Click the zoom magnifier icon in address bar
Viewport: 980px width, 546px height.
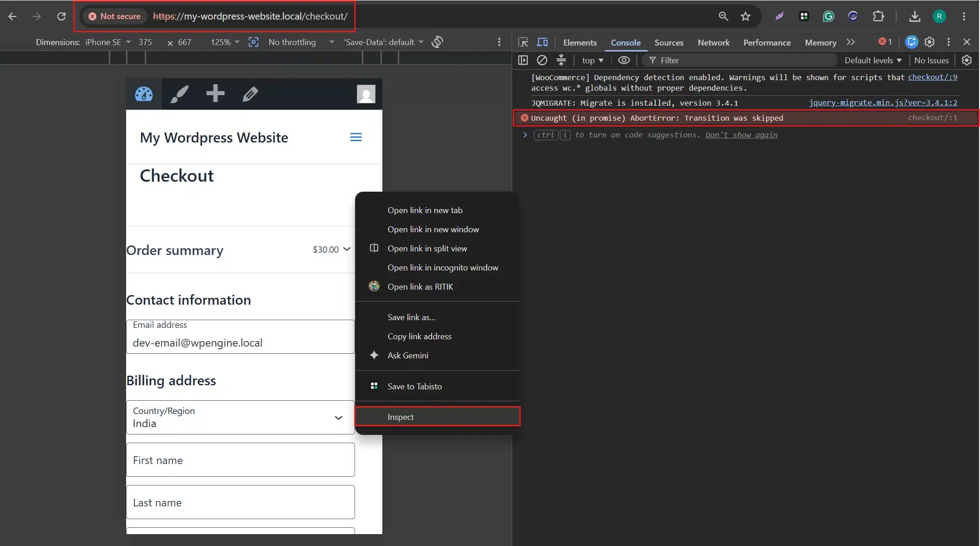point(723,16)
